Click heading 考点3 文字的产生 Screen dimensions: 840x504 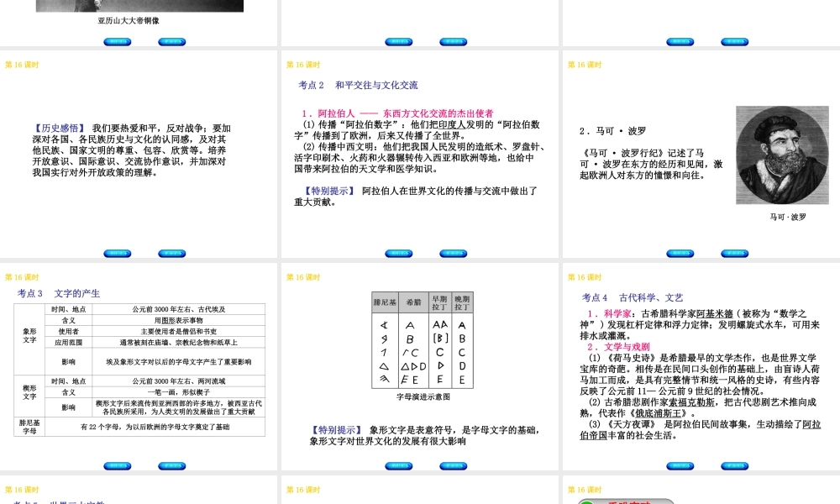point(59,293)
